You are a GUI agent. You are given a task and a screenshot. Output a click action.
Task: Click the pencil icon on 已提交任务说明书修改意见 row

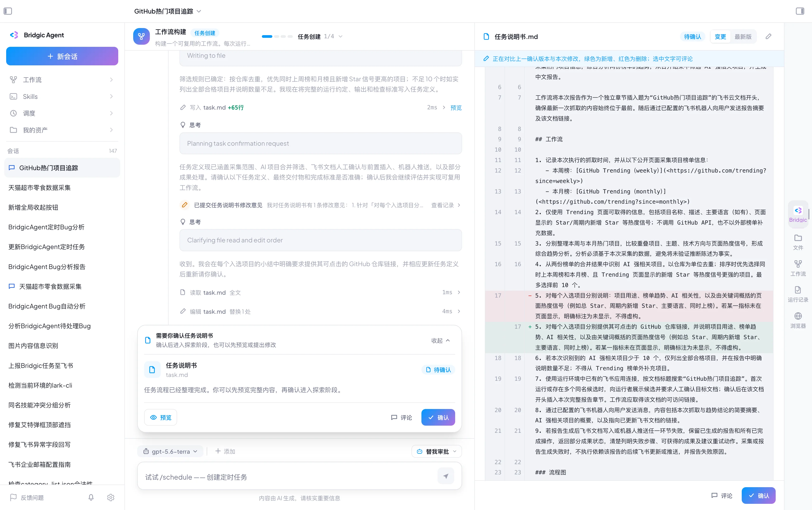tap(184, 205)
